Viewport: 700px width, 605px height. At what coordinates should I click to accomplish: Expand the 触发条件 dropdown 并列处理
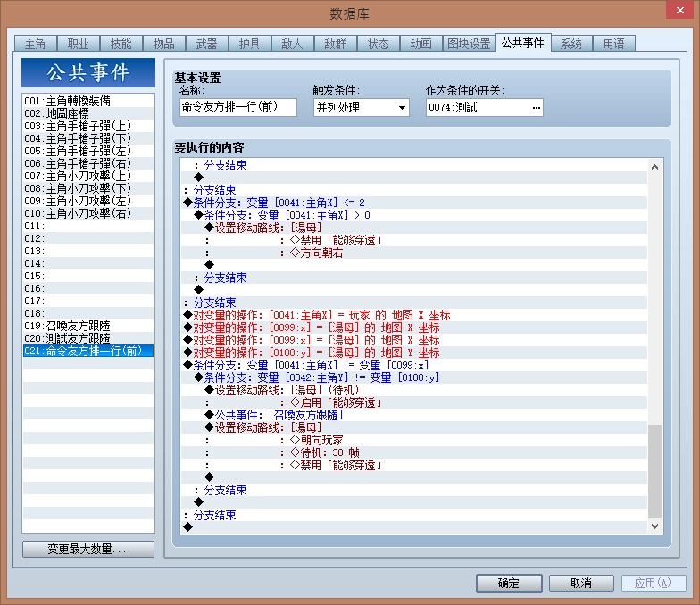pos(362,107)
